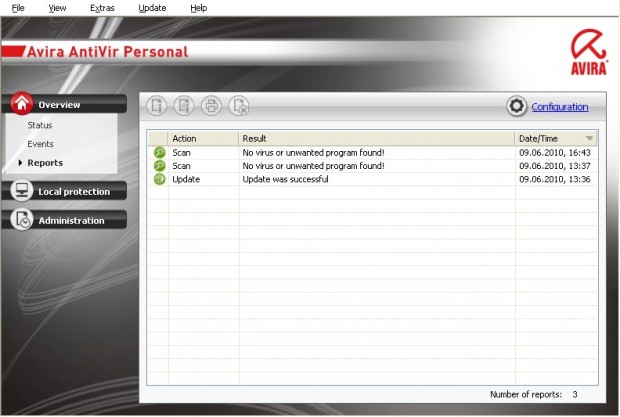Viewport: 620px width, 417px height.
Task: Click the Administration document-clock icon
Action: [x=22, y=220]
